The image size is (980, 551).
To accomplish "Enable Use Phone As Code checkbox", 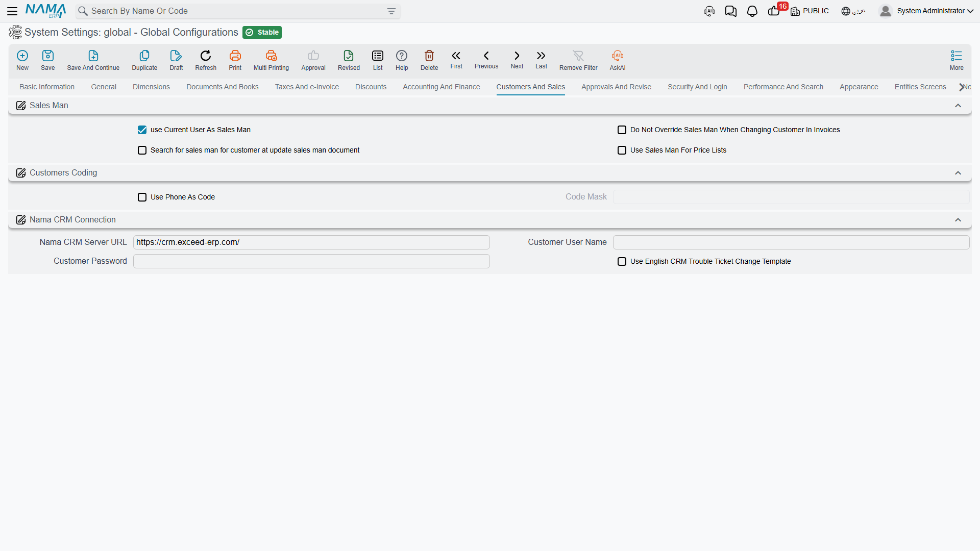I will click(x=142, y=197).
